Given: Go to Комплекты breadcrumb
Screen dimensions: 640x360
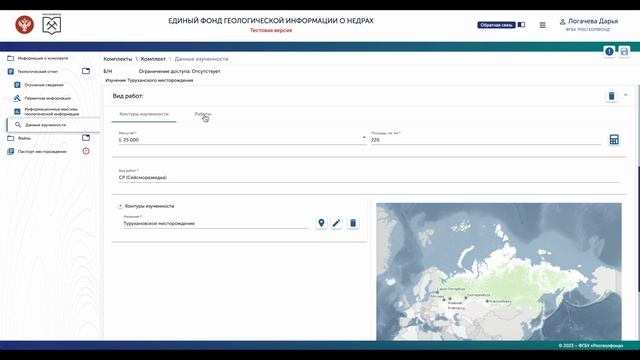Looking at the screenshot, I should 118,59.
